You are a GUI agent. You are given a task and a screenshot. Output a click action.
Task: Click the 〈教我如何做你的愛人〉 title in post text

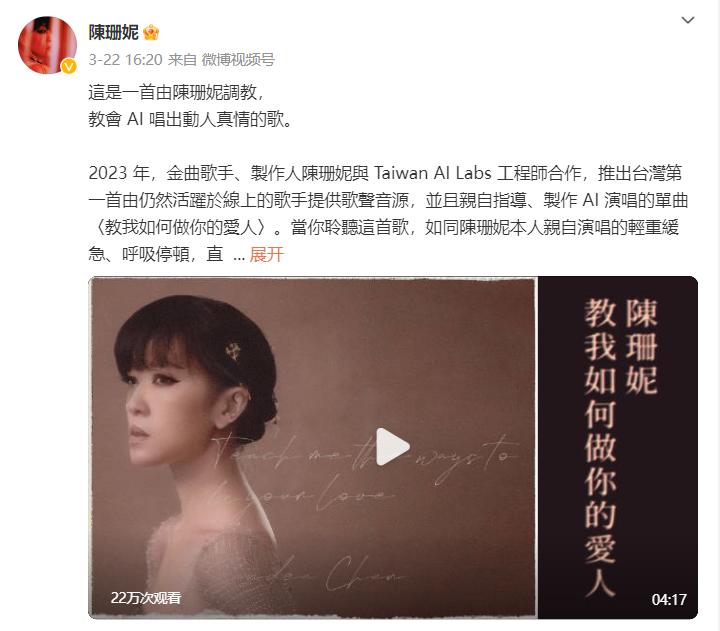click(180, 227)
